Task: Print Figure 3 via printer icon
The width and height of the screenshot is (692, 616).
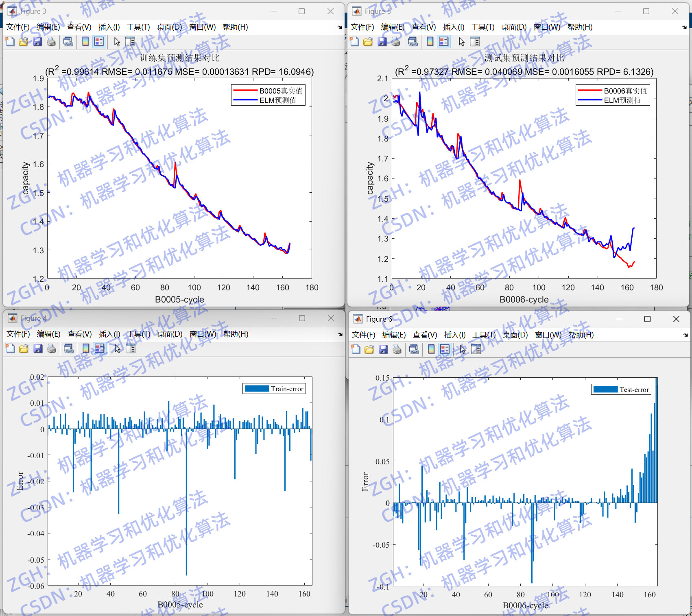Action: click(x=51, y=41)
